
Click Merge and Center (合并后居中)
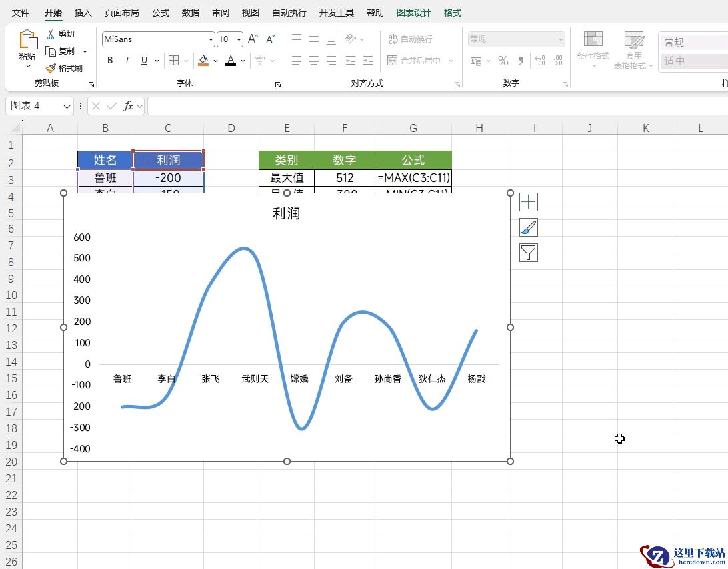click(414, 61)
